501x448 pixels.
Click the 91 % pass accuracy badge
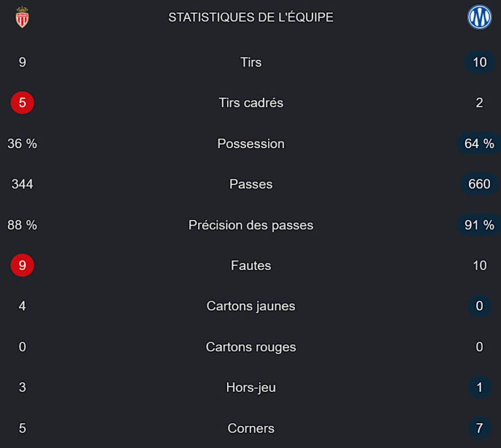479,225
